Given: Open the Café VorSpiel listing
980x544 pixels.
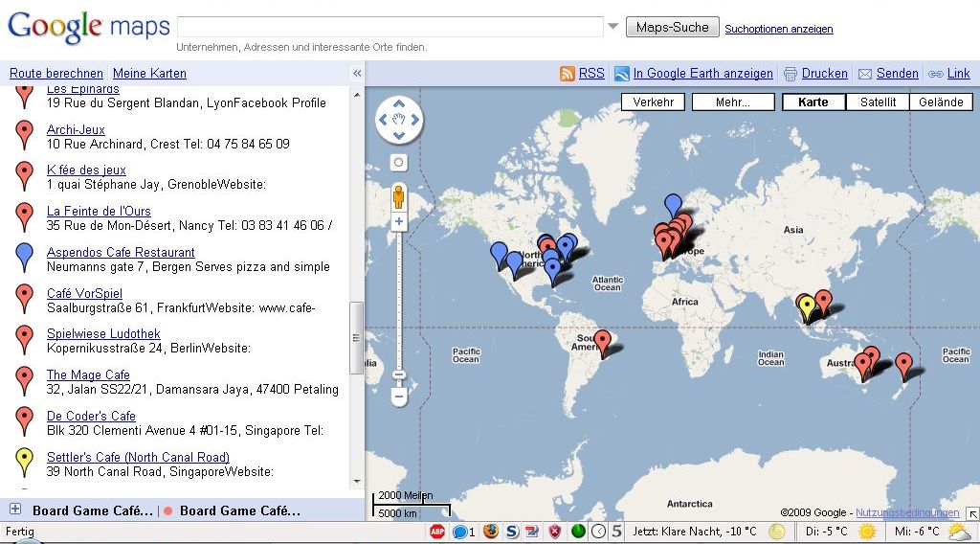Looking at the screenshot, I should [84, 293].
